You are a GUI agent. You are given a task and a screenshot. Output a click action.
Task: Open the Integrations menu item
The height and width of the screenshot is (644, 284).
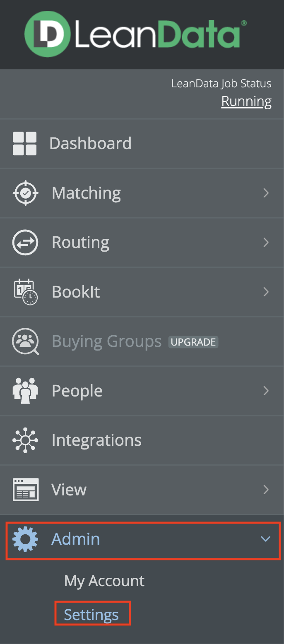[x=96, y=440]
